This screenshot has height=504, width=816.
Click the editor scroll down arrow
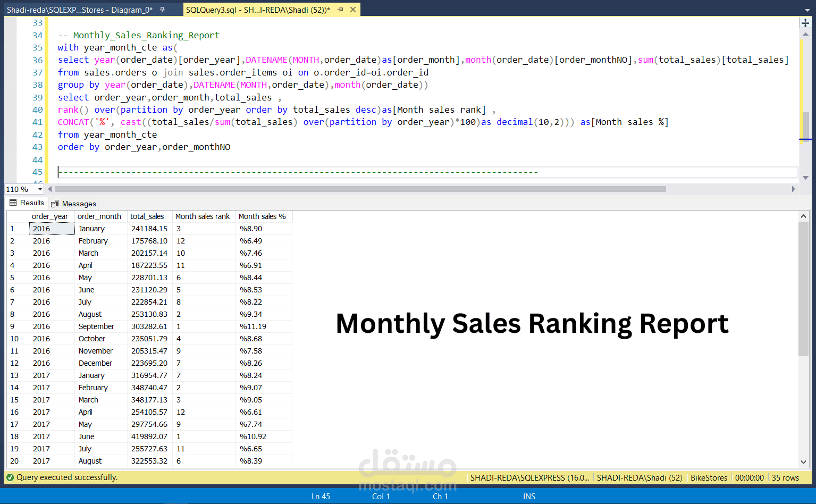pyautogui.click(x=805, y=178)
